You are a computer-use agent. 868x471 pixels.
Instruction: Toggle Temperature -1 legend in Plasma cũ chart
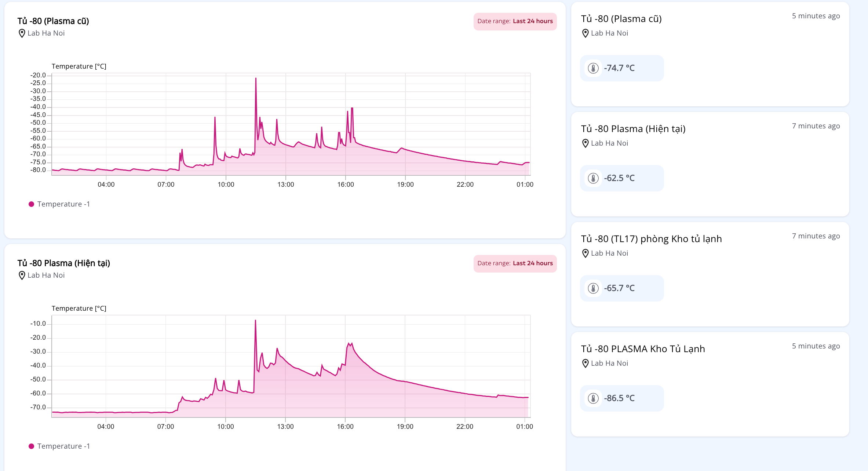[59, 204]
